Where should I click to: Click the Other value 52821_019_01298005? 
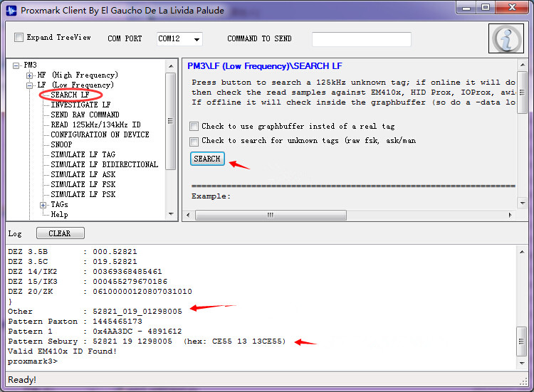click(x=137, y=312)
